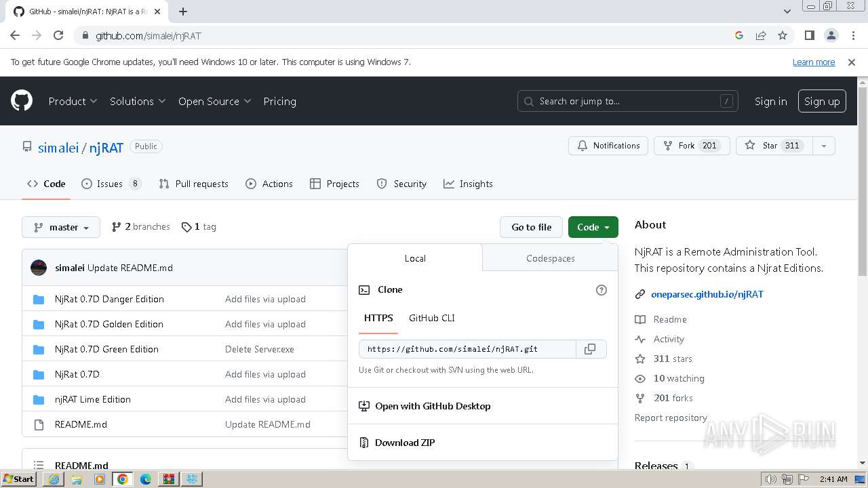Switch to the Issues tab
This screenshot has width=868, height=488.
111,184
